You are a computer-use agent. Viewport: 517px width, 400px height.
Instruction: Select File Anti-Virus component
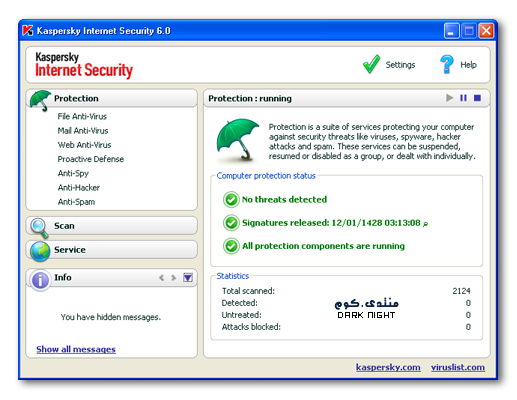tap(82, 116)
